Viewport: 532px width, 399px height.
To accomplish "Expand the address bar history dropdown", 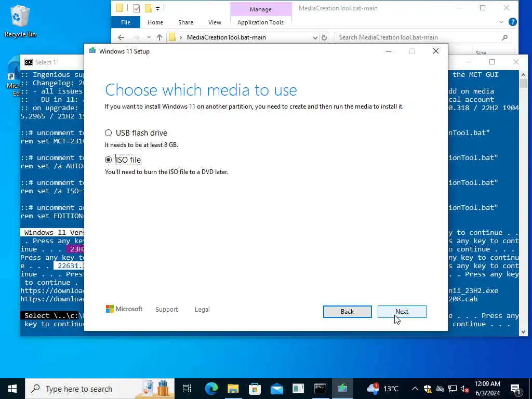I will coord(315,37).
